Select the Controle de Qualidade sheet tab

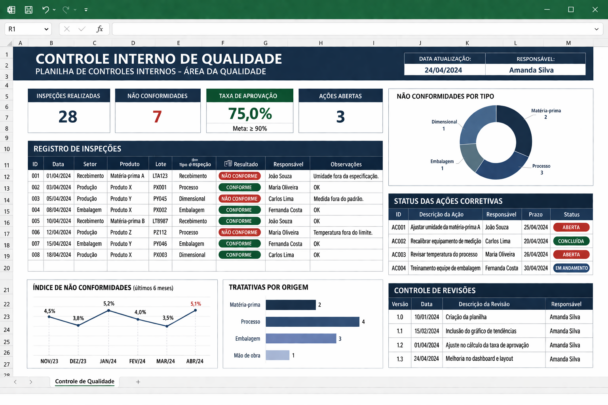84,382
